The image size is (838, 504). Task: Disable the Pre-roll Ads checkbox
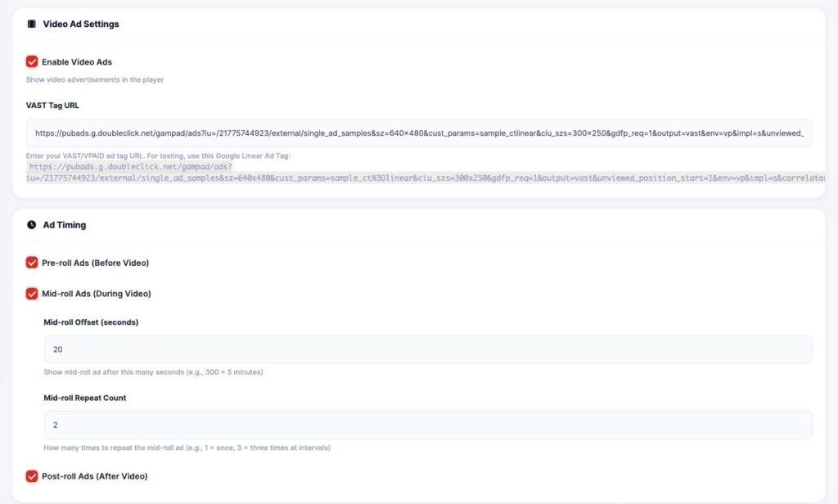[32, 263]
